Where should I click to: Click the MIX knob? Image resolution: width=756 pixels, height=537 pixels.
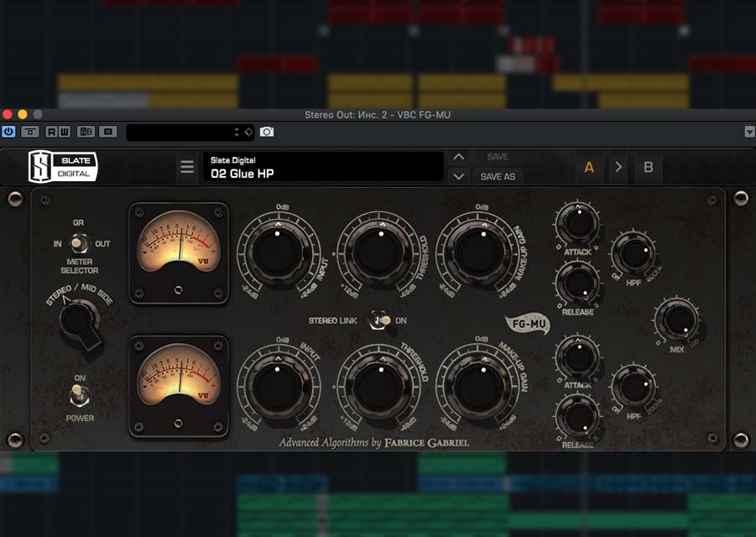point(678,320)
